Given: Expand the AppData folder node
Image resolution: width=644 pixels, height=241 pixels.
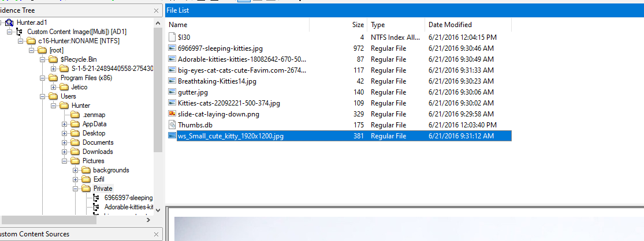Looking at the screenshot, I should (x=65, y=124).
